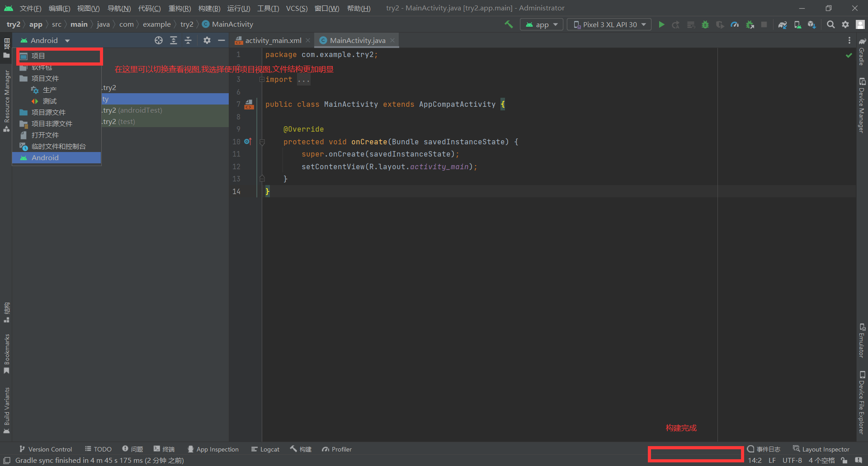Change indent setting 4 个空格
Image resolution: width=868 pixels, height=466 pixels.
point(821,461)
